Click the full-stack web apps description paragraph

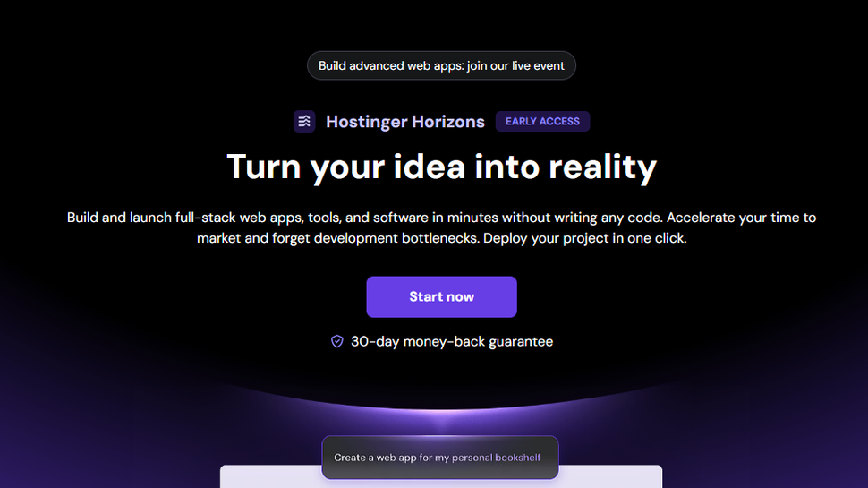tap(441, 227)
